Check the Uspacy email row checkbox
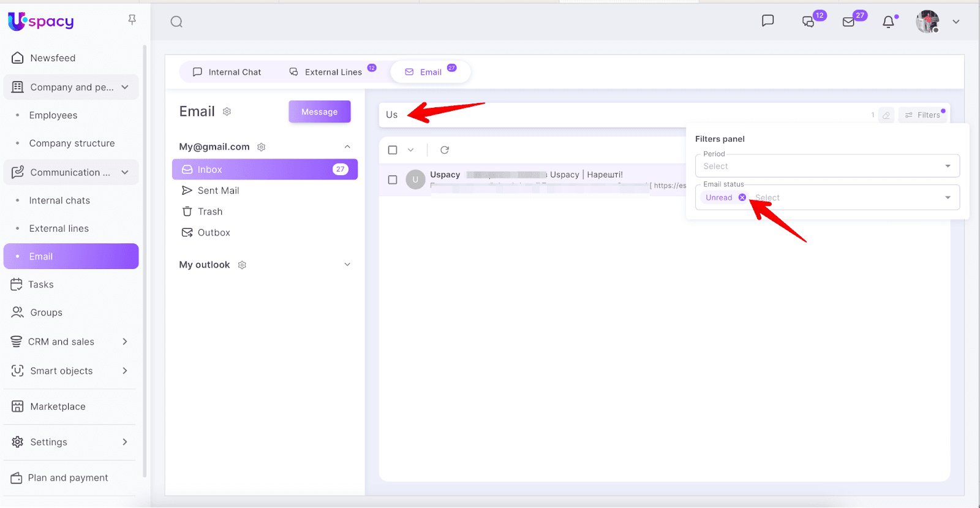Image resolution: width=980 pixels, height=508 pixels. pos(393,180)
